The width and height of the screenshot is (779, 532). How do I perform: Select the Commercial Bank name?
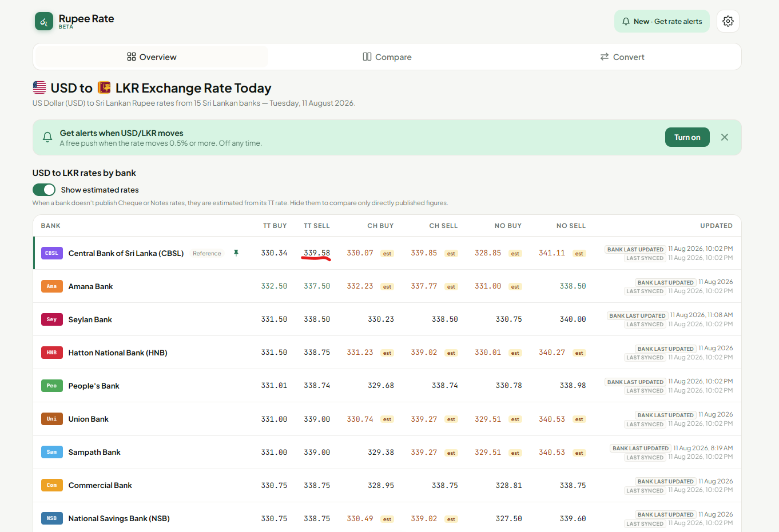(100, 485)
